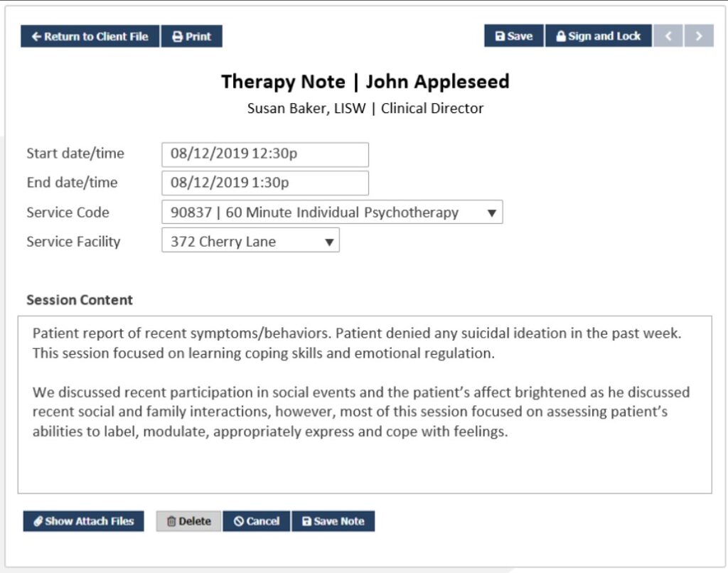The height and width of the screenshot is (573, 728).
Task: Click the Cancel button with circle-slash icon
Action: pos(256,521)
